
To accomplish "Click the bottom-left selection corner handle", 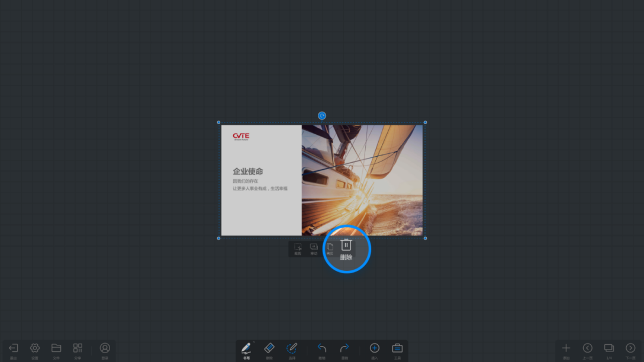I will (x=218, y=238).
